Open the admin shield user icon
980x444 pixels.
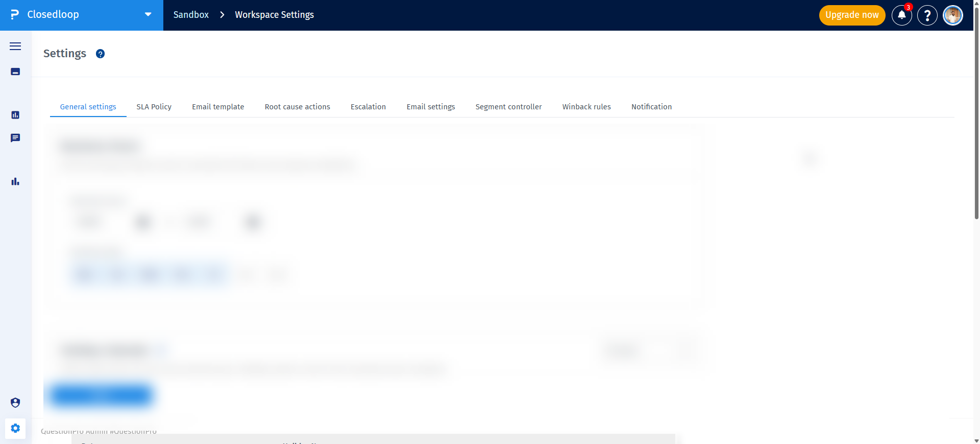(x=15, y=403)
